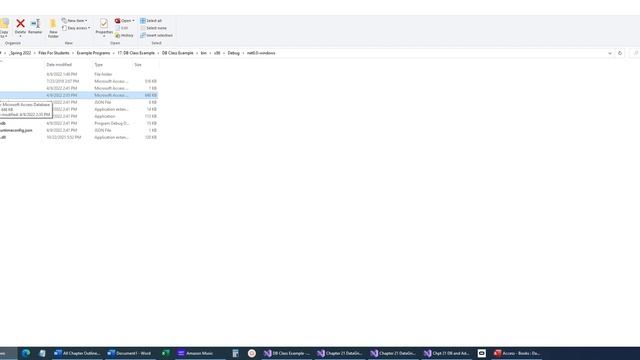Select the 113 KB Application row
Screen dimensions: 640x360
coord(79,116)
